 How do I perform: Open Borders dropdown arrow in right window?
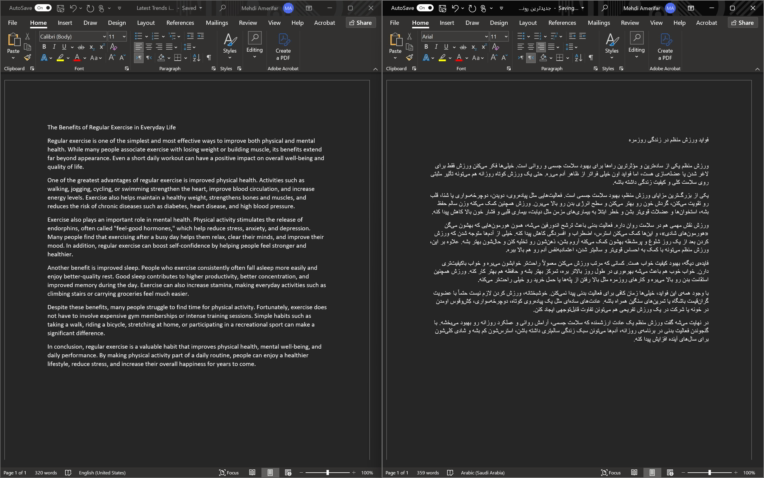[568, 57]
